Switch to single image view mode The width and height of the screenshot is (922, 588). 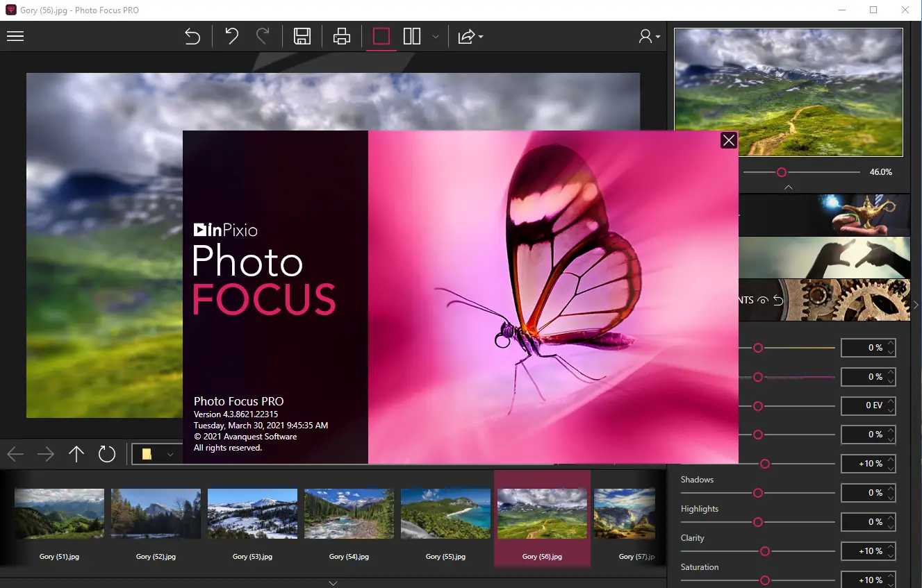pyautogui.click(x=381, y=37)
